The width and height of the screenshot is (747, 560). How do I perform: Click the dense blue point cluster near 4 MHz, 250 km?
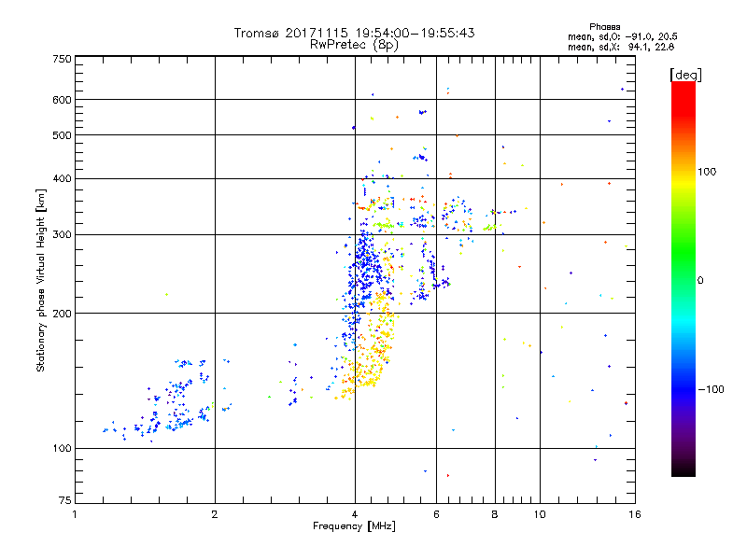pos(365,269)
